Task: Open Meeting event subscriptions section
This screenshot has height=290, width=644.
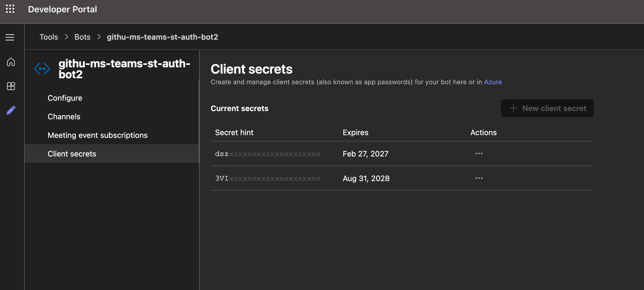Action: (112, 135)
